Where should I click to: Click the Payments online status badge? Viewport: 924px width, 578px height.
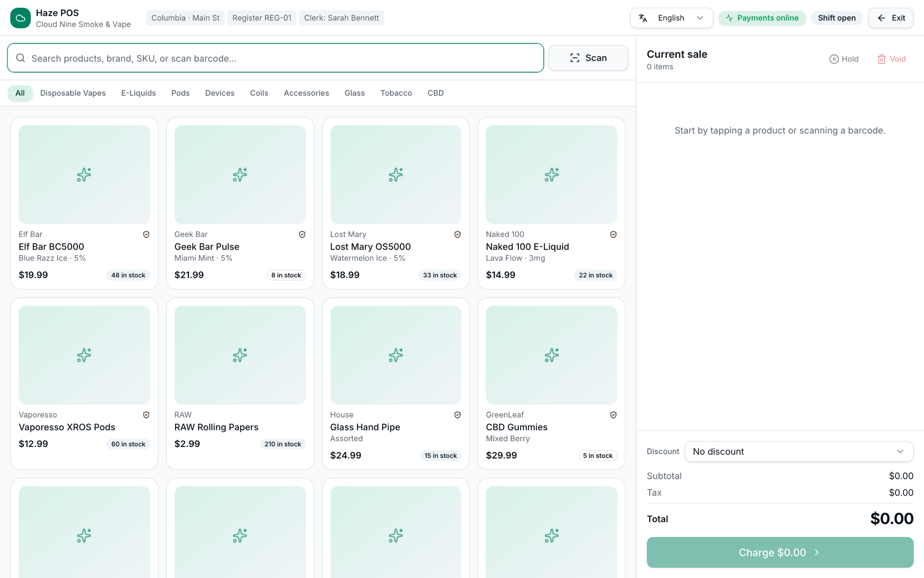(762, 18)
